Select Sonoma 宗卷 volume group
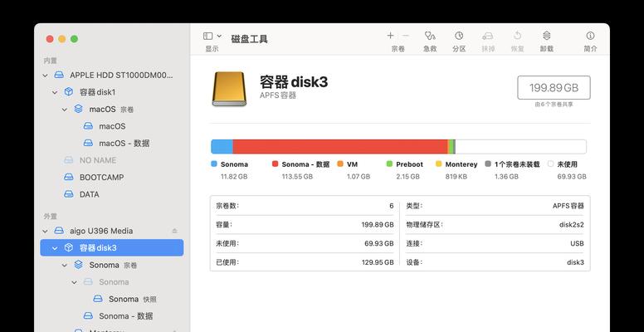The image size is (644, 332). click(x=112, y=265)
